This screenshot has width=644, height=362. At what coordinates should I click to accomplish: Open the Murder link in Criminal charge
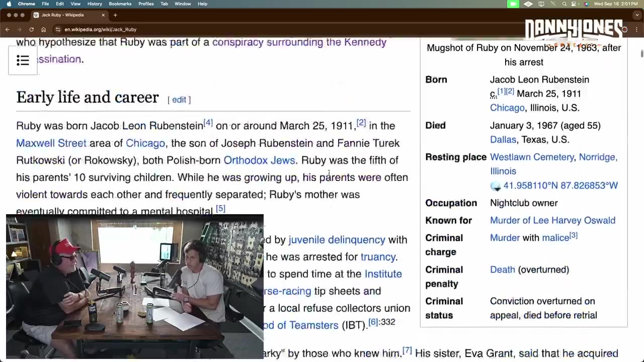click(x=505, y=238)
